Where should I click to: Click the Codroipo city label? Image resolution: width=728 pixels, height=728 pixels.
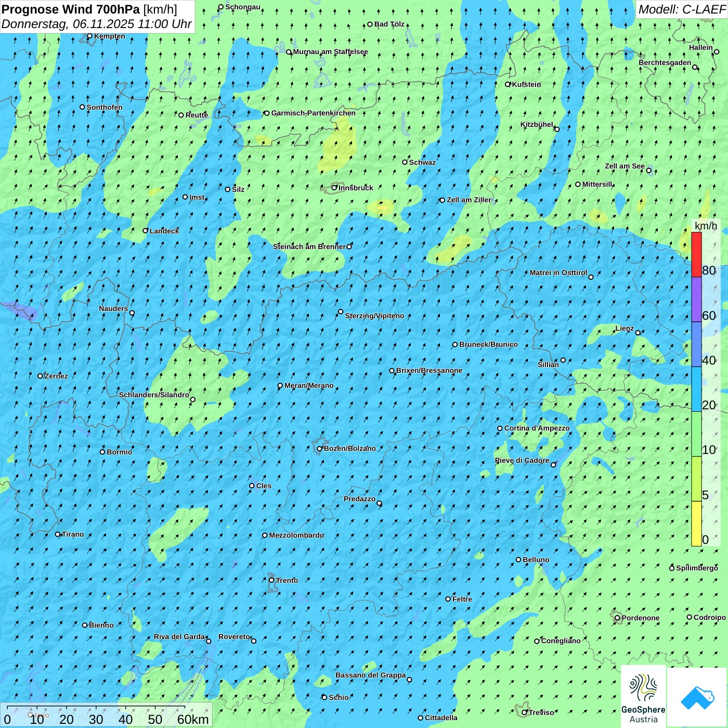(710, 617)
